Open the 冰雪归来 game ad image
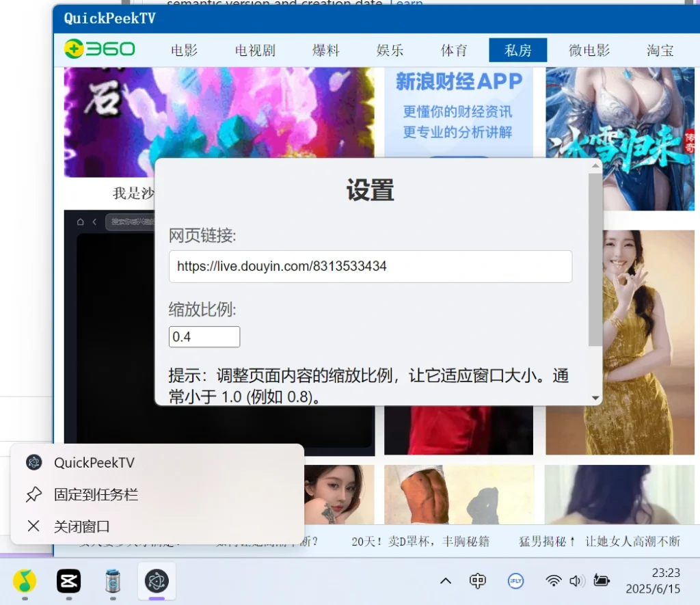700x605 pixels. (x=619, y=139)
